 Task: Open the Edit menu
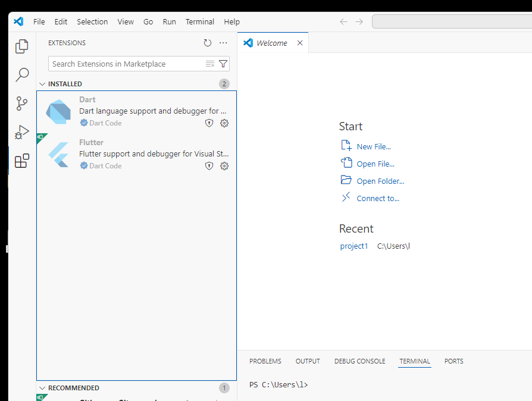click(61, 21)
